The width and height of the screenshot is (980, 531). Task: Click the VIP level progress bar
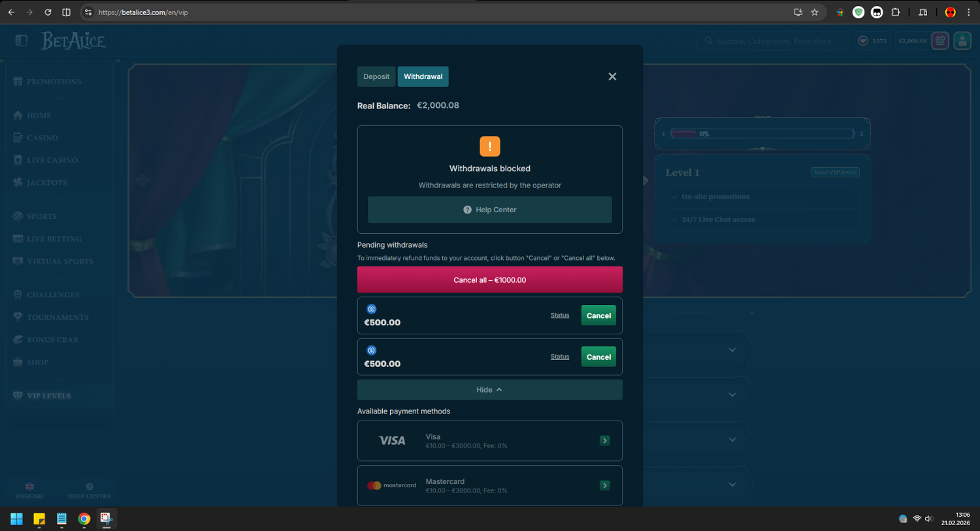pyautogui.click(x=762, y=133)
